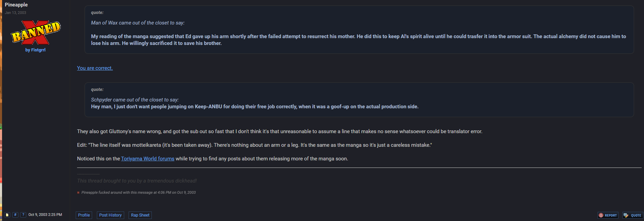This screenshot has height=221, width=644.
Task: Click the edited-message note below the signature
Action: (x=138, y=193)
